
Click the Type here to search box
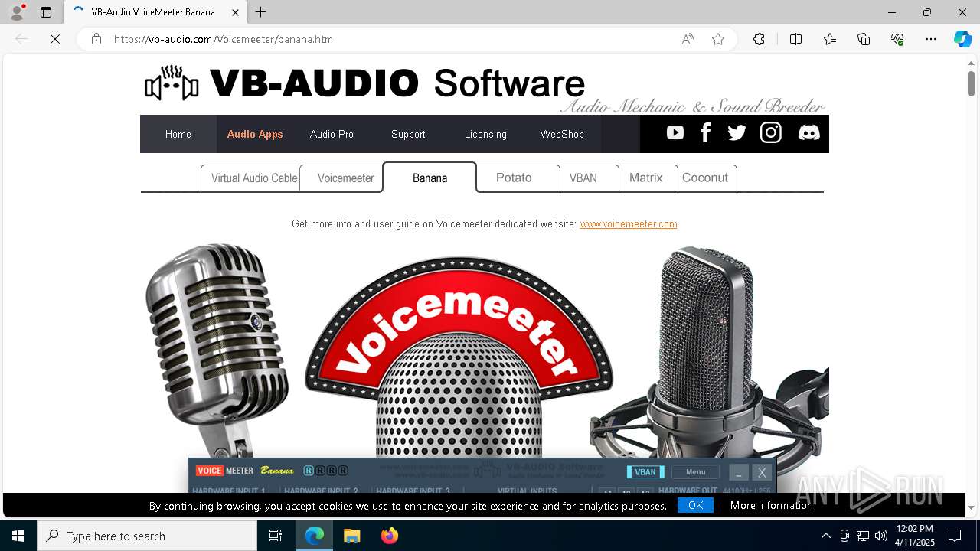[147, 536]
